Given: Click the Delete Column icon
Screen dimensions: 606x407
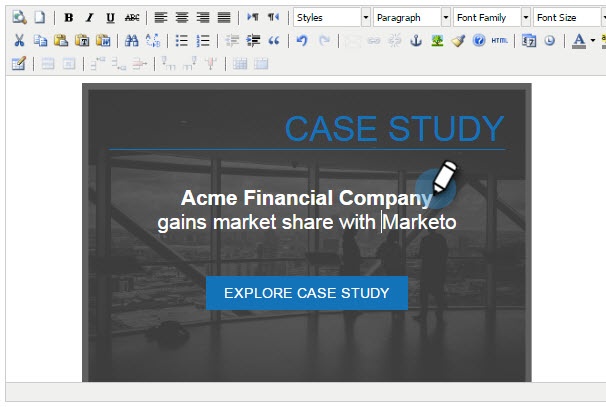Looking at the screenshot, I should (x=211, y=63).
